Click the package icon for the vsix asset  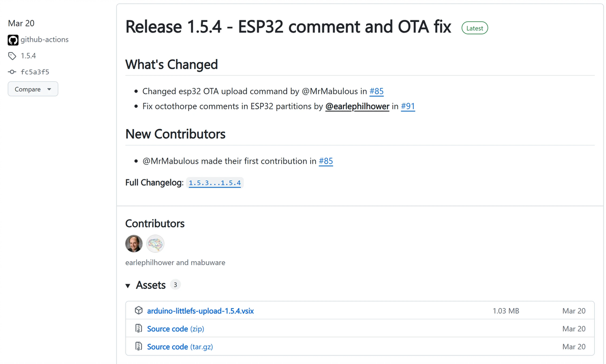click(x=139, y=311)
